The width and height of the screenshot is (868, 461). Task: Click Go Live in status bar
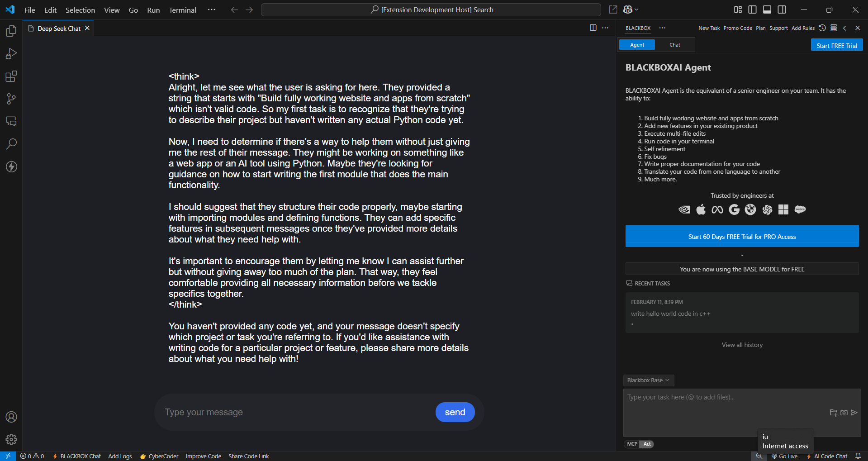coord(784,456)
